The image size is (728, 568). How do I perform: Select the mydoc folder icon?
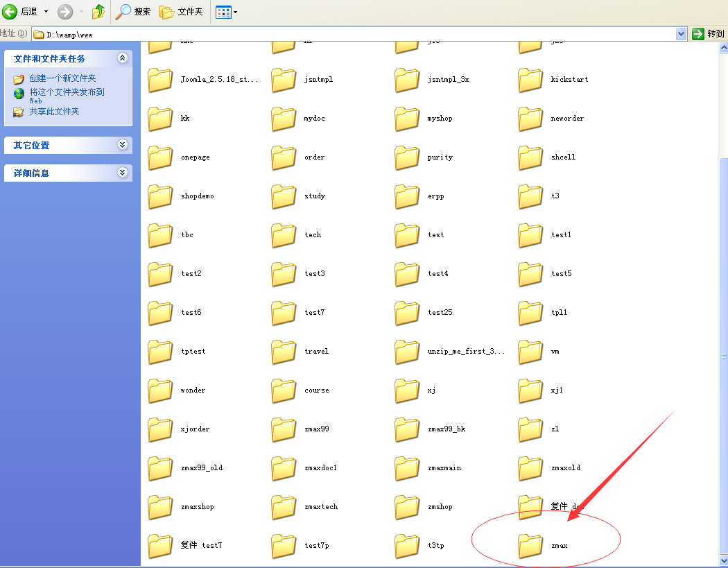[284, 119]
